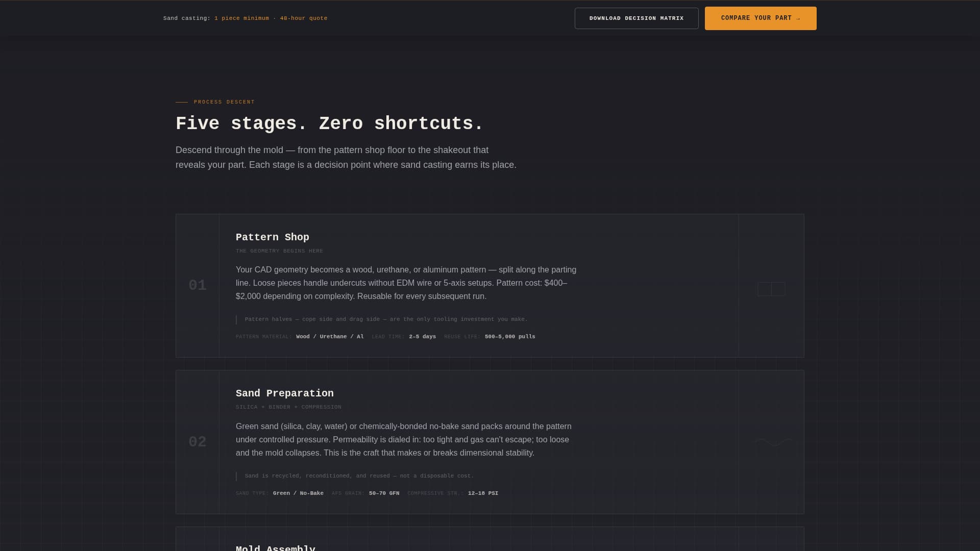The image size is (980, 551).
Task: Expand the Sand Preparation pull quote
Action: [359, 475]
